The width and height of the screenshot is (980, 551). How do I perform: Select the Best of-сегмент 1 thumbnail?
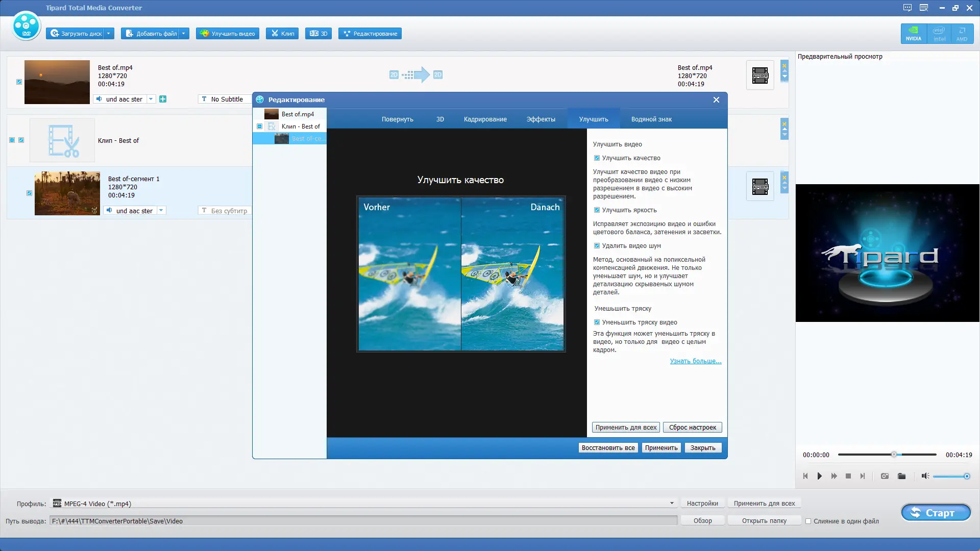click(67, 193)
